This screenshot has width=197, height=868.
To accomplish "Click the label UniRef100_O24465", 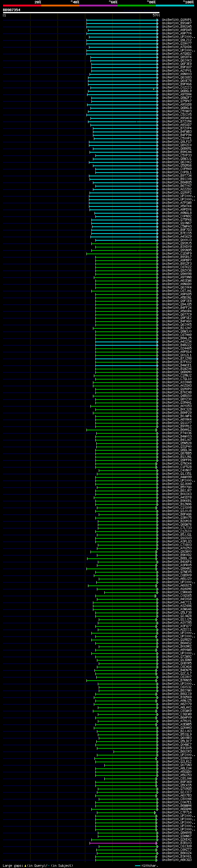I will [x=176, y=348].
